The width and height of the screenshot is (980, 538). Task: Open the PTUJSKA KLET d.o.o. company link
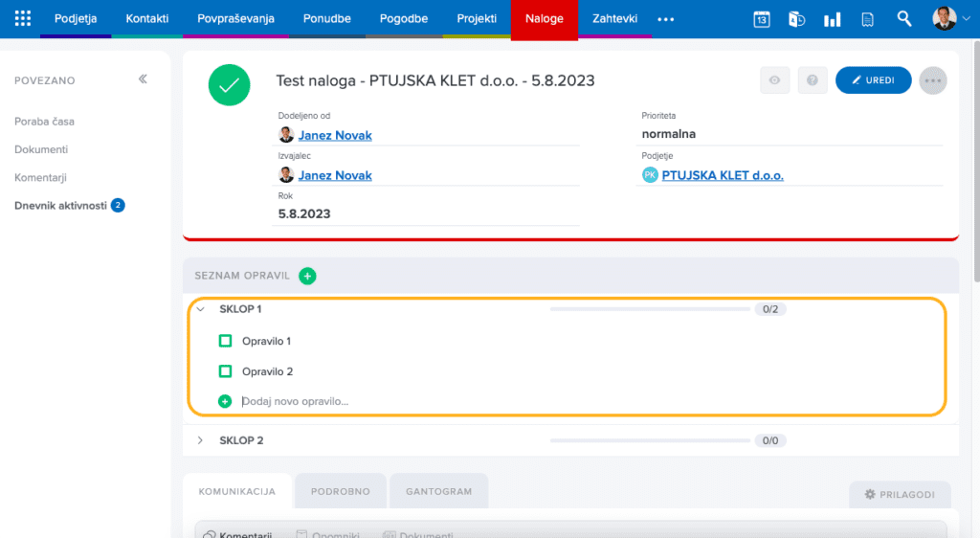coord(722,175)
